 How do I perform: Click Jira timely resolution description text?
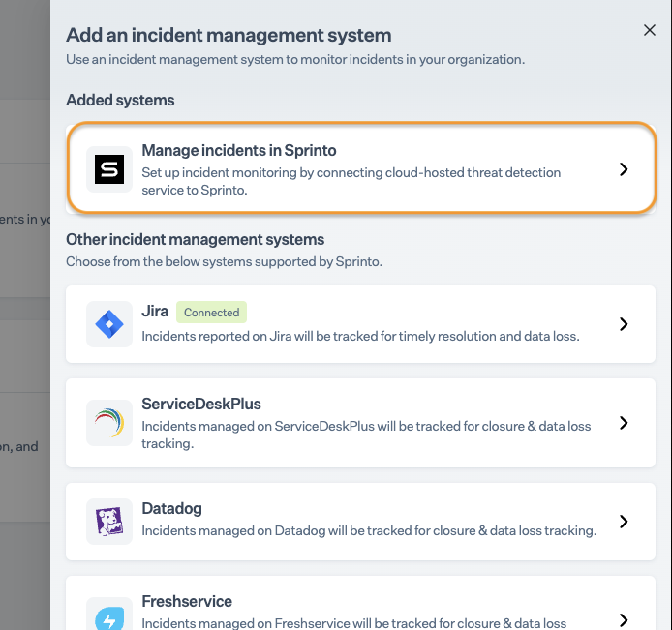click(x=360, y=336)
